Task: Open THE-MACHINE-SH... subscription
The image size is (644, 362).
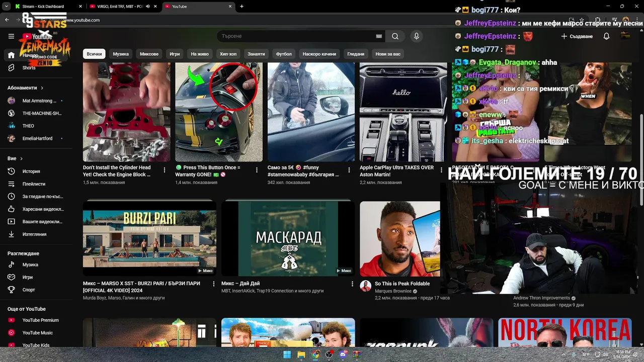Action: pyautogui.click(x=36, y=113)
